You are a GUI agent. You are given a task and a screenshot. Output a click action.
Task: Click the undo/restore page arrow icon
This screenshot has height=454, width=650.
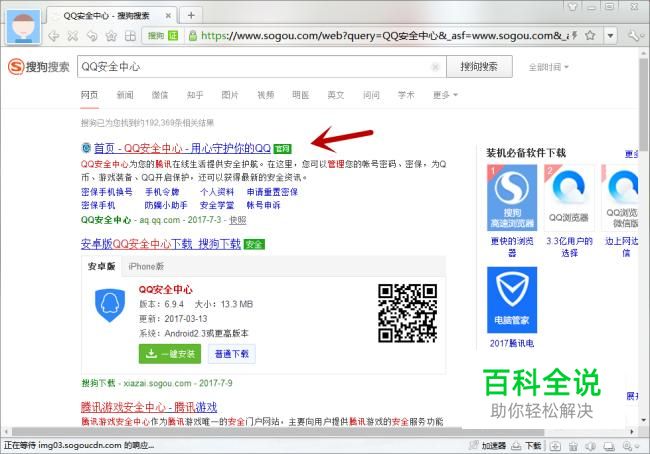pyautogui.click(x=92, y=36)
